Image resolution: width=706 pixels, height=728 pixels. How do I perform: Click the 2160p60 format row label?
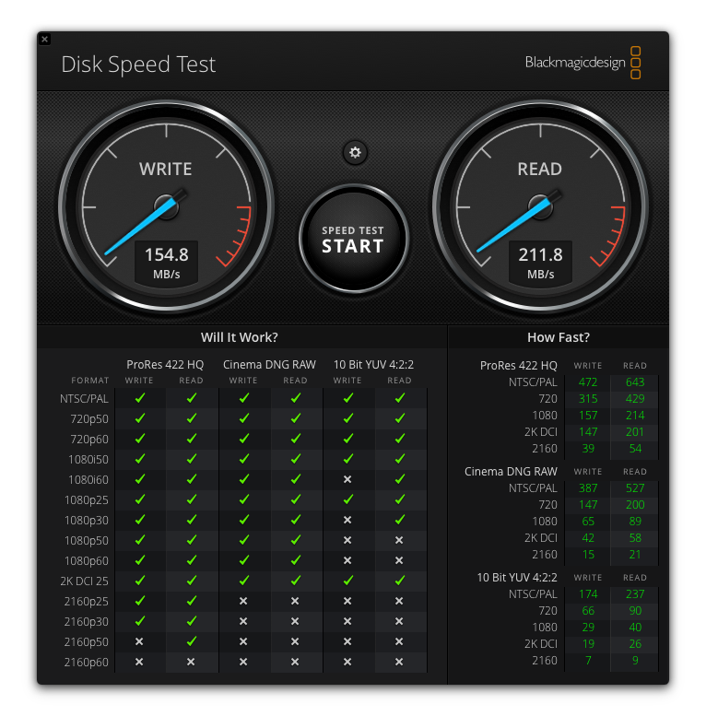[87, 662]
